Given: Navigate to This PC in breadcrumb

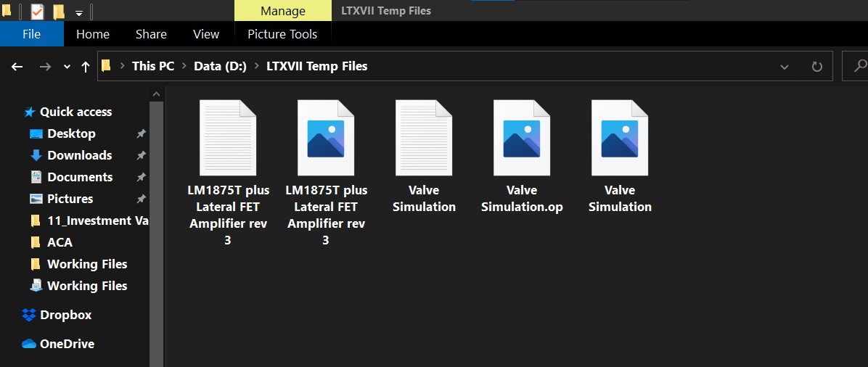Looking at the screenshot, I should pyautogui.click(x=153, y=66).
